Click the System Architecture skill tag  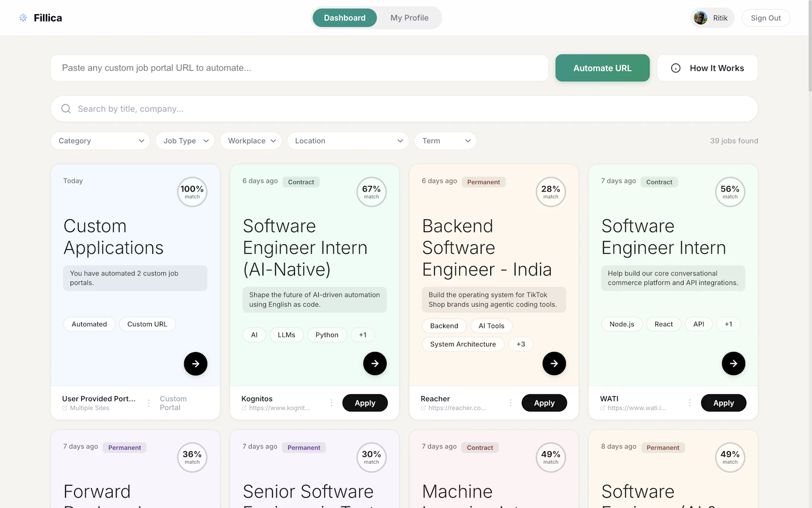tap(463, 344)
